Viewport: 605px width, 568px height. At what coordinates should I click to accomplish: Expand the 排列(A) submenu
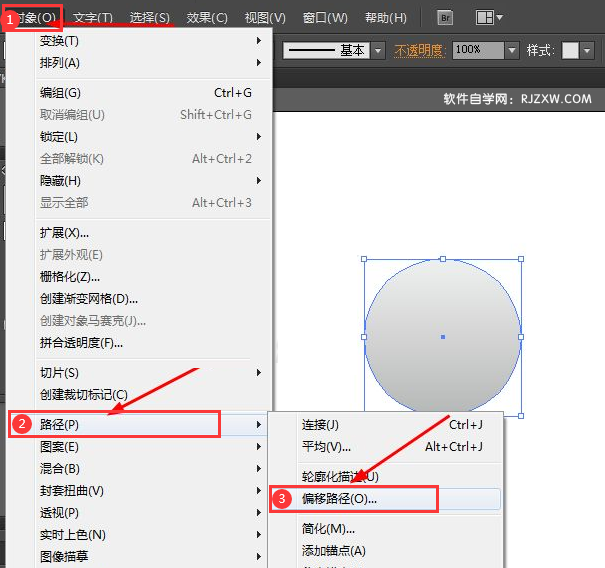click(152, 63)
